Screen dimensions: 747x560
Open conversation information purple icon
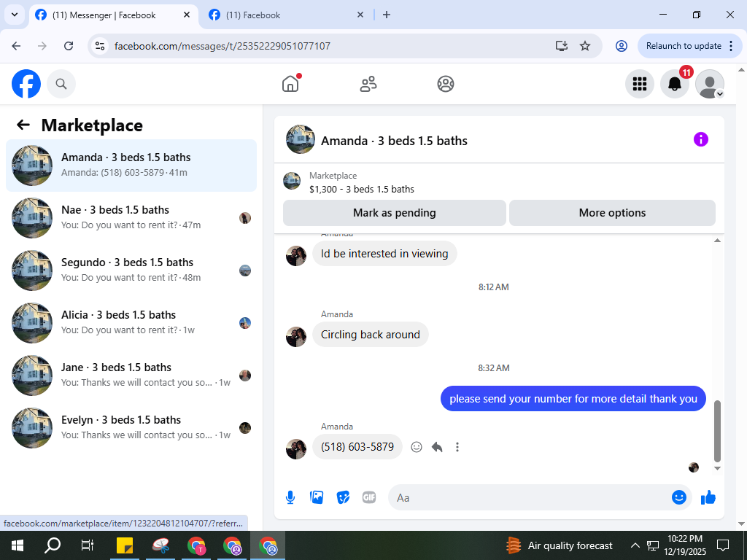pos(701,139)
